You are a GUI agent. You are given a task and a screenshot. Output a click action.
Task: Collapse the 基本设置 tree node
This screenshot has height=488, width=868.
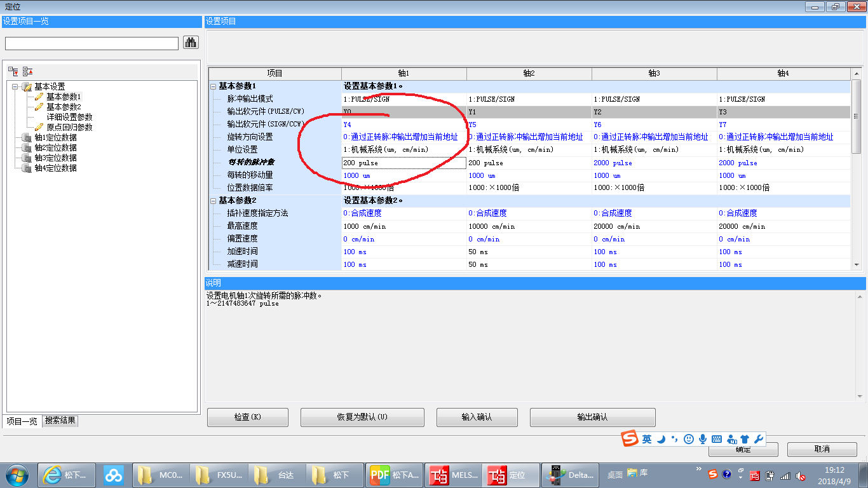point(15,86)
